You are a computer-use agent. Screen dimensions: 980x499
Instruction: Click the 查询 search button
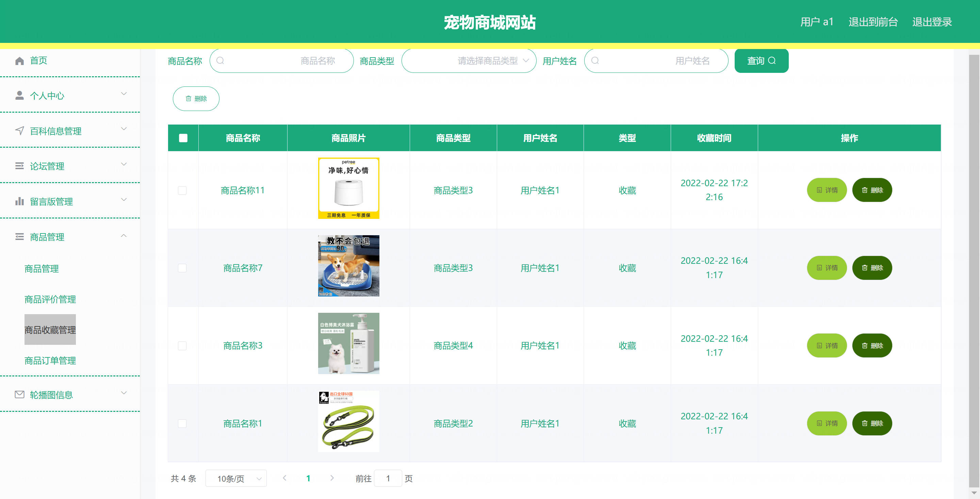761,61
